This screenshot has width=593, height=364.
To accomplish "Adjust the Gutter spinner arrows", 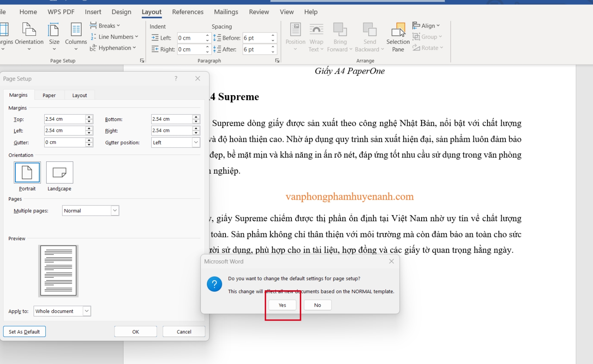I will coord(89,142).
